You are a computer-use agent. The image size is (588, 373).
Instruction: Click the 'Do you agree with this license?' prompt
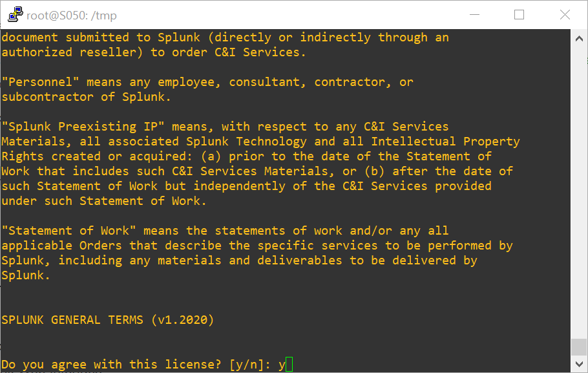tap(111, 365)
